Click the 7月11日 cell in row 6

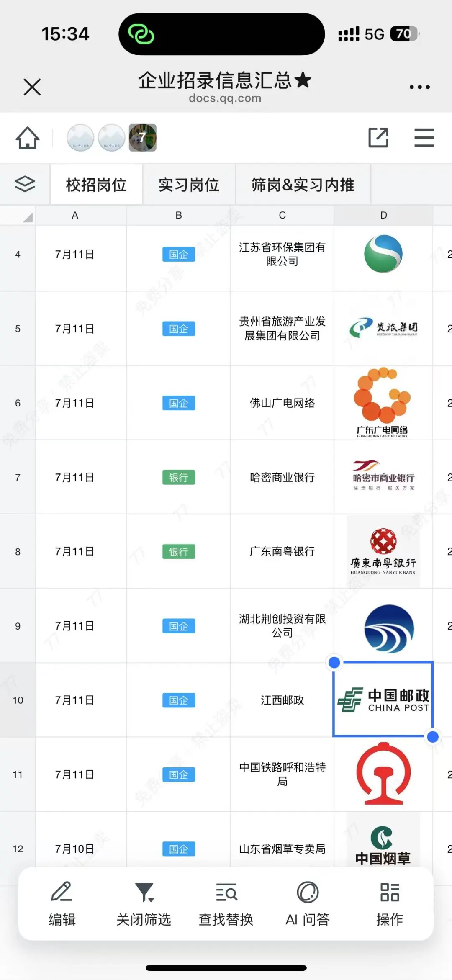coord(81,403)
